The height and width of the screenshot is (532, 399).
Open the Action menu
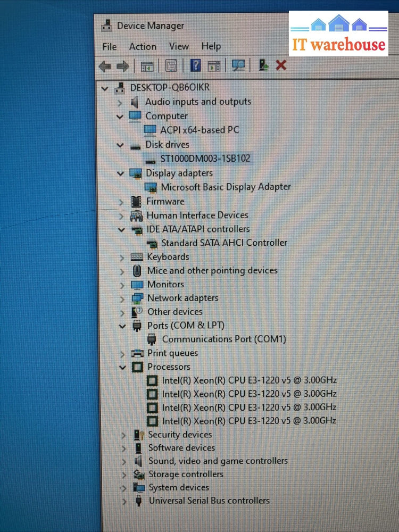click(143, 47)
